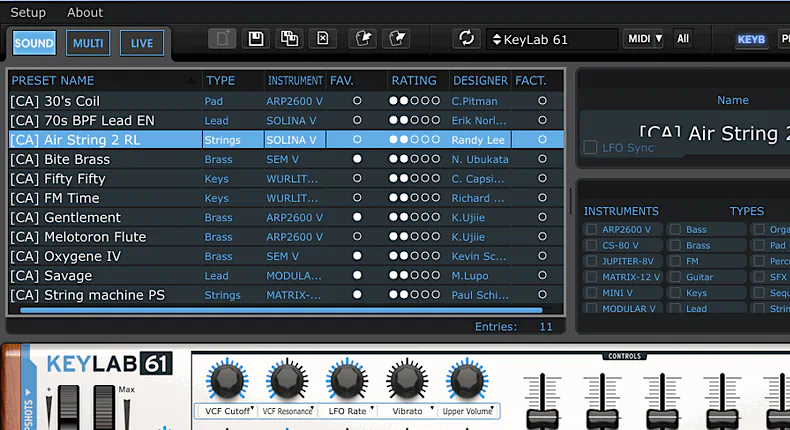Click the LFO Rate knob
Viewport: 790px width, 430px height.
347,381
